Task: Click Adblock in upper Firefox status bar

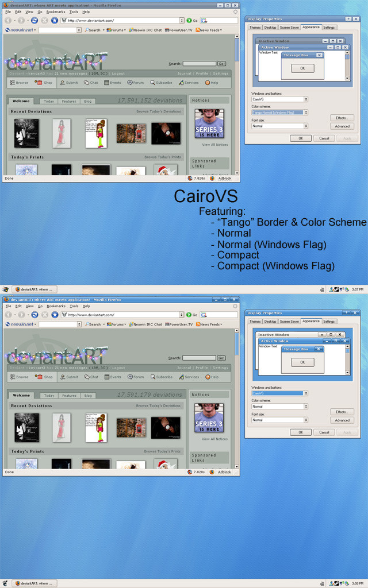Action: tap(225, 179)
